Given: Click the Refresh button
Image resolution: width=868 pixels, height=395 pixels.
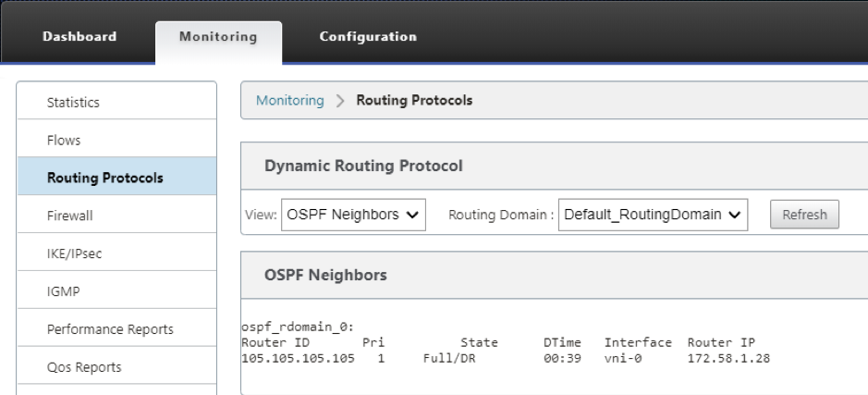Looking at the screenshot, I should pyautogui.click(x=804, y=215).
